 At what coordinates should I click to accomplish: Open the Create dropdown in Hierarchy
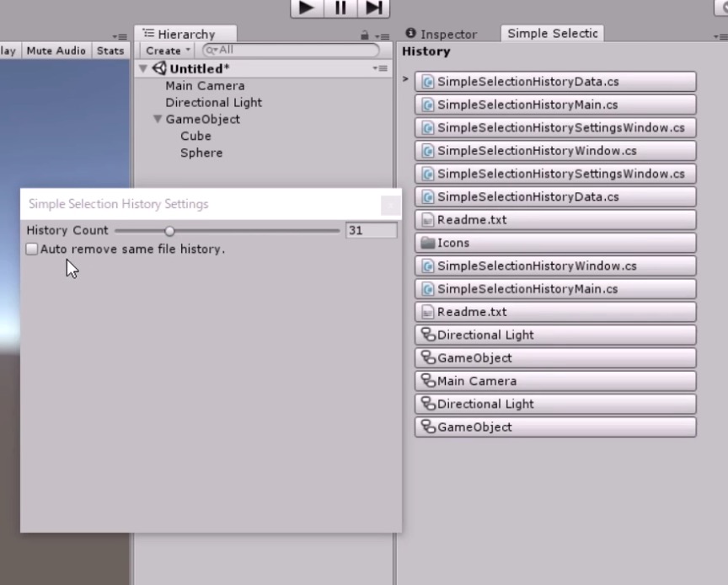click(x=167, y=51)
